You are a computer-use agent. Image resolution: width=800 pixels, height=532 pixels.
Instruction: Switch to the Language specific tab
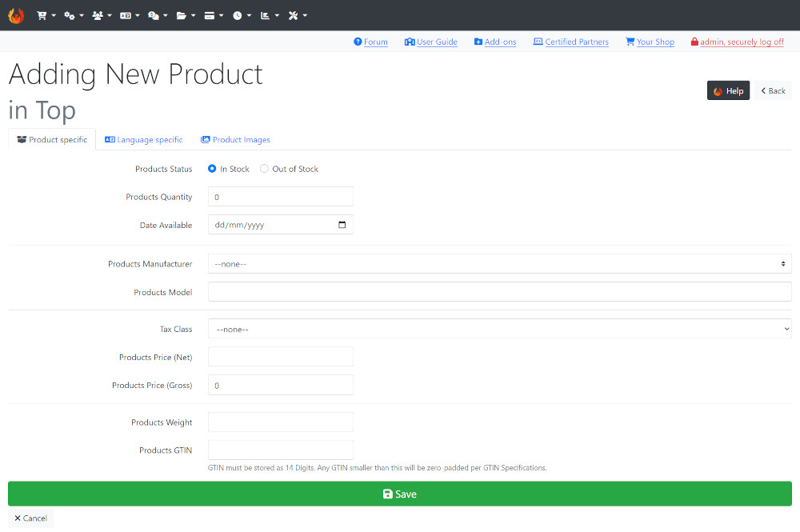tap(143, 140)
